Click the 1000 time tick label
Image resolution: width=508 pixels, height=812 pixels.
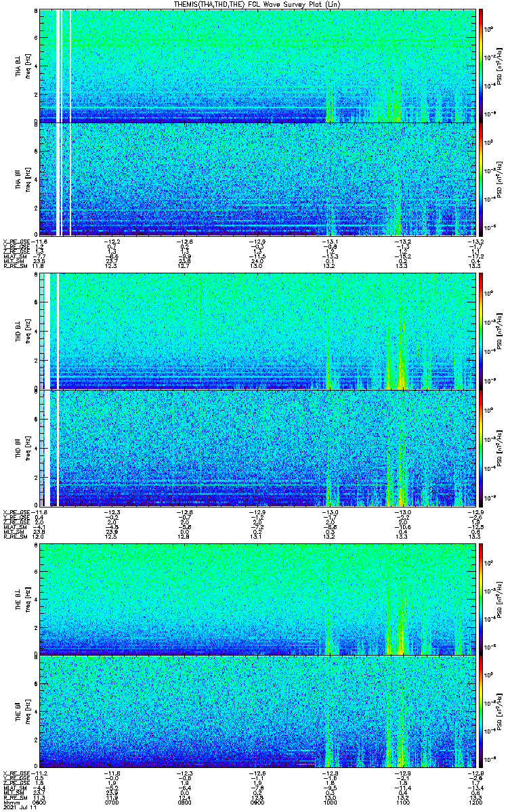330,803
